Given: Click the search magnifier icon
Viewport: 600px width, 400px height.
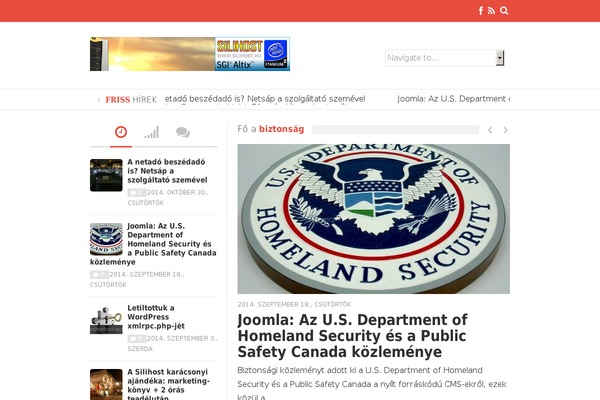Looking at the screenshot, I should (x=504, y=11).
